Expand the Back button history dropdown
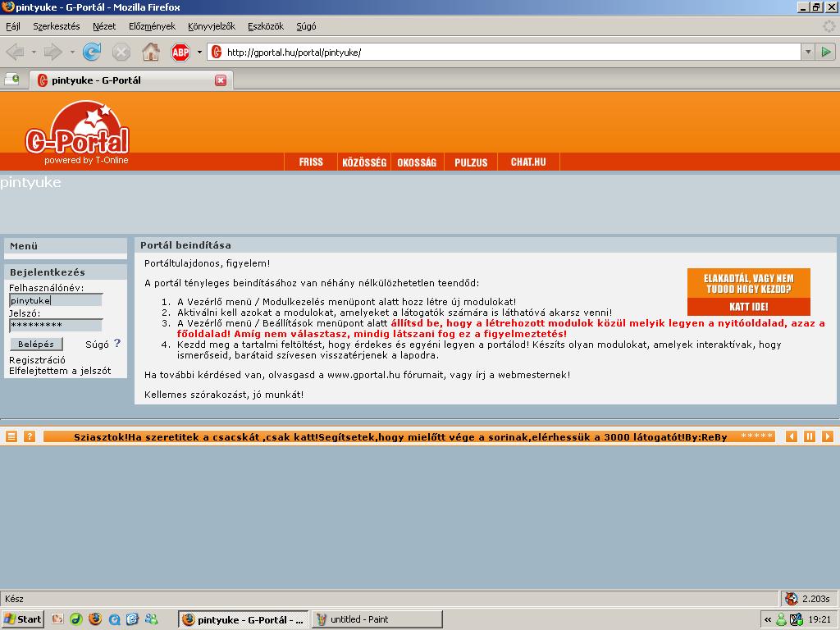The height and width of the screenshot is (630, 840). [x=34, y=52]
